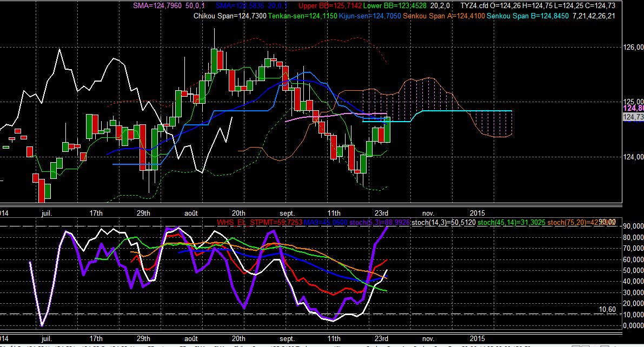The height and width of the screenshot is (347, 644).
Task: Select the TYZ4.cfd OHLC header text
Action: tap(537, 6)
